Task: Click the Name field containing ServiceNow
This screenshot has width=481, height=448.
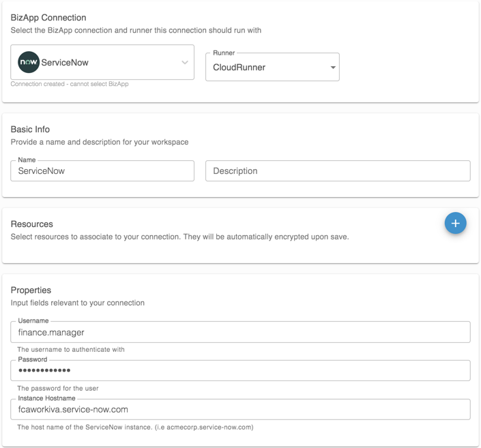Action: click(x=102, y=170)
